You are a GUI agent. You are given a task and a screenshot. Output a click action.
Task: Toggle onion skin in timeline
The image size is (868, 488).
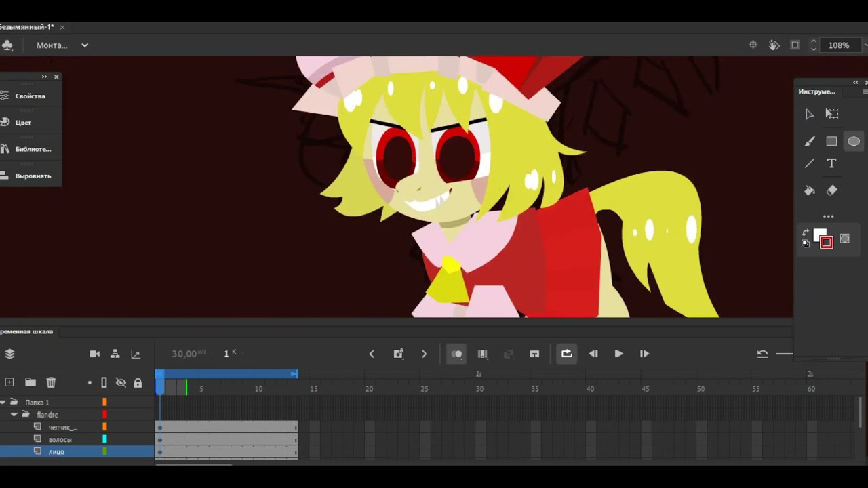tap(456, 354)
